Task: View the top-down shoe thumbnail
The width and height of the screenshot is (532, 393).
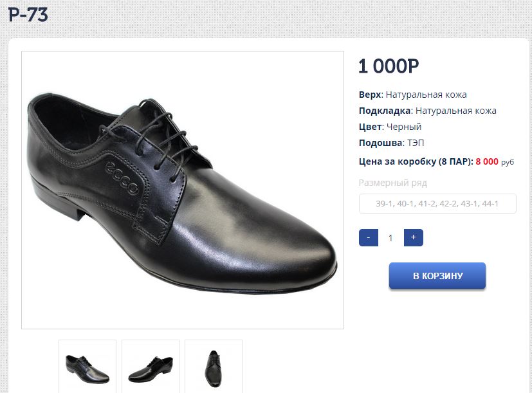Action: pos(213,367)
